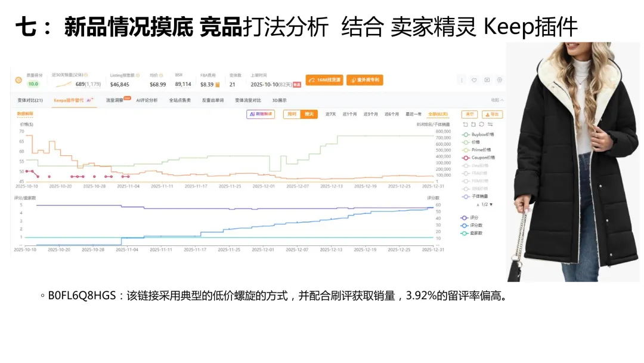The image size is (644, 363).
Task: Toggle the 评分数 legend series
Action: point(472,225)
